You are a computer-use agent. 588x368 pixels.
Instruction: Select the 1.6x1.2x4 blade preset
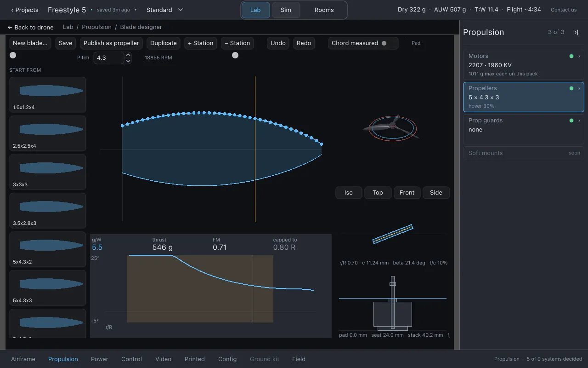48,94
